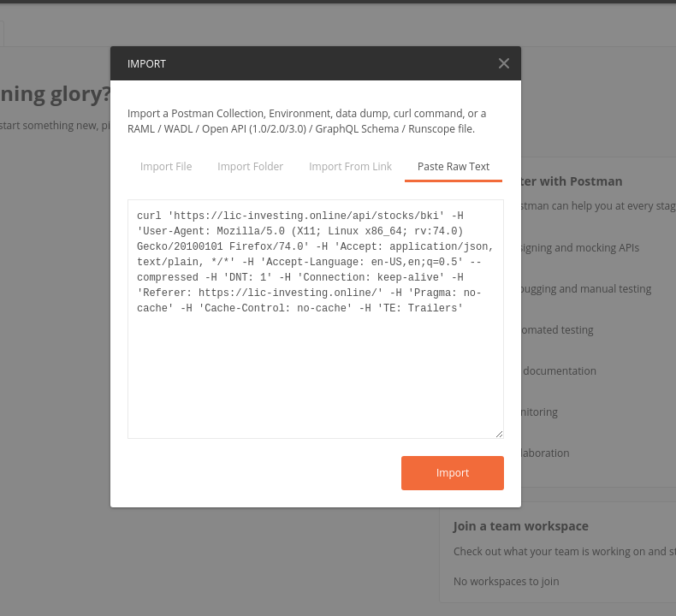Click the import formats description paragraph
This screenshot has width=676, height=616.
click(306, 121)
